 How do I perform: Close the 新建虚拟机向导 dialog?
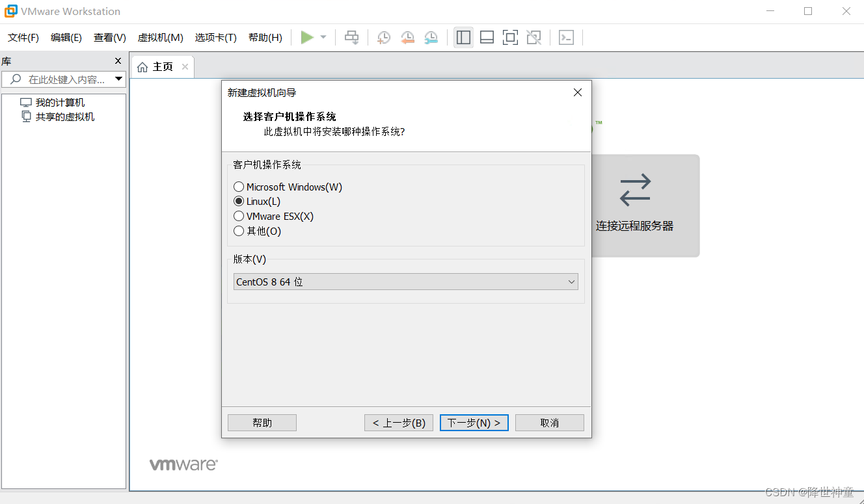click(577, 93)
